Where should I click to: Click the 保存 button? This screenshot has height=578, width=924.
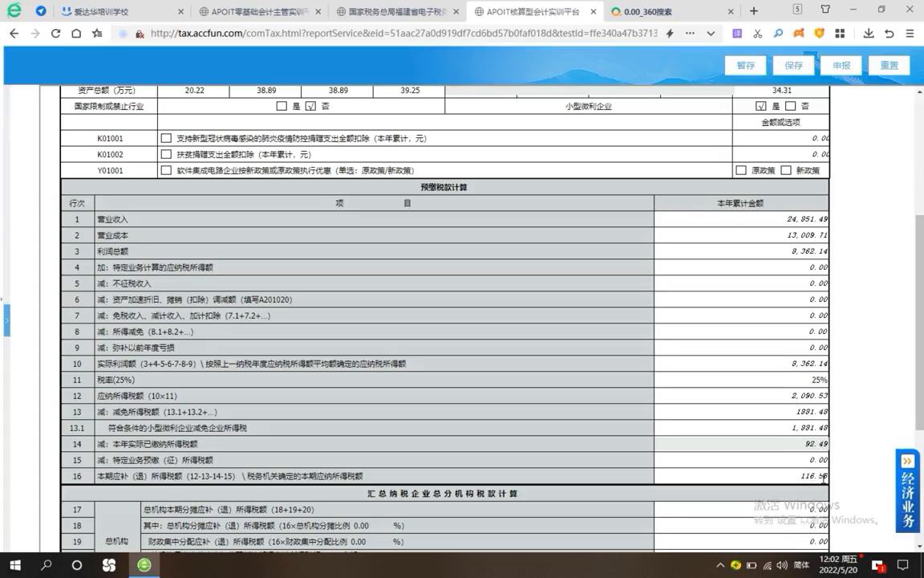point(792,65)
